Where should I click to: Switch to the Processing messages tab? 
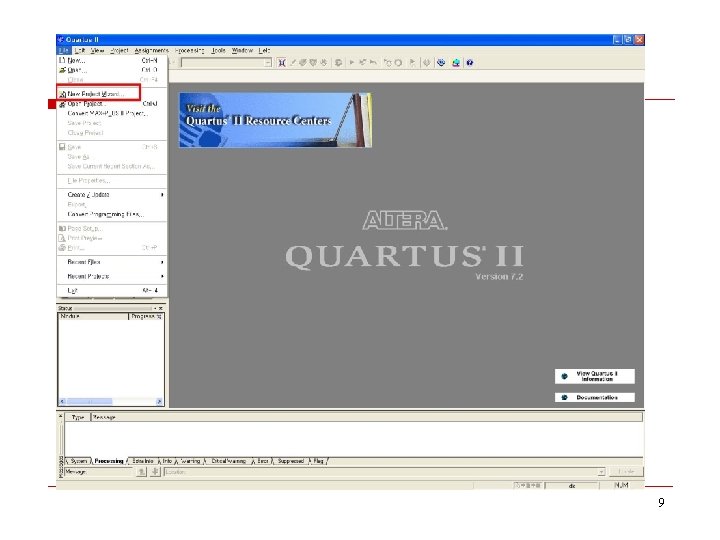pos(109,461)
